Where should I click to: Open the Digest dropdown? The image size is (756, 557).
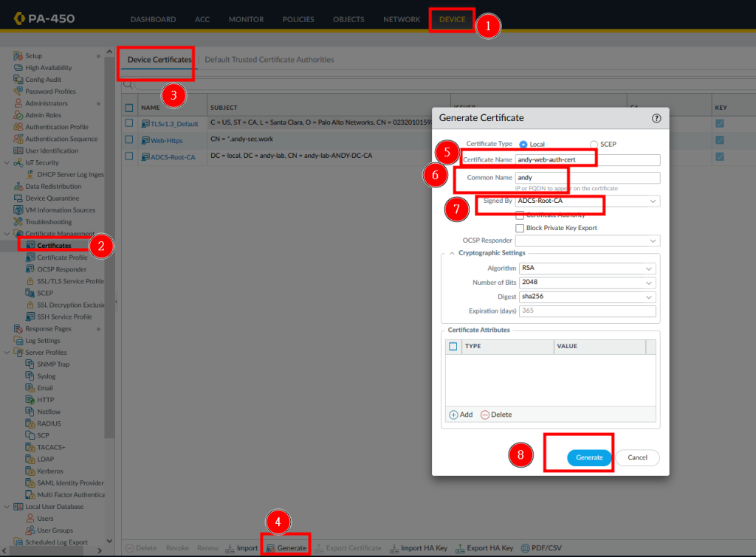coord(649,297)
